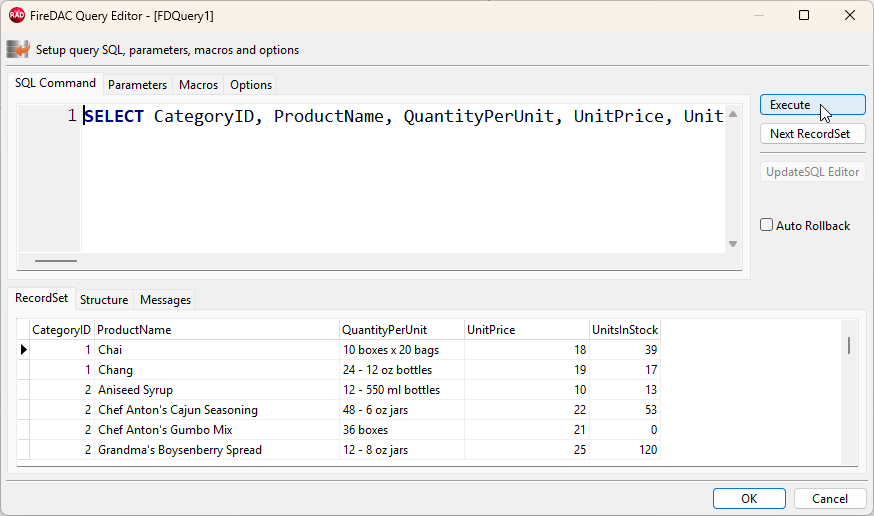Screen dimensions: 874x516
Task: Click the SQL editor scroll-up arrow
Action: point(733,114)
